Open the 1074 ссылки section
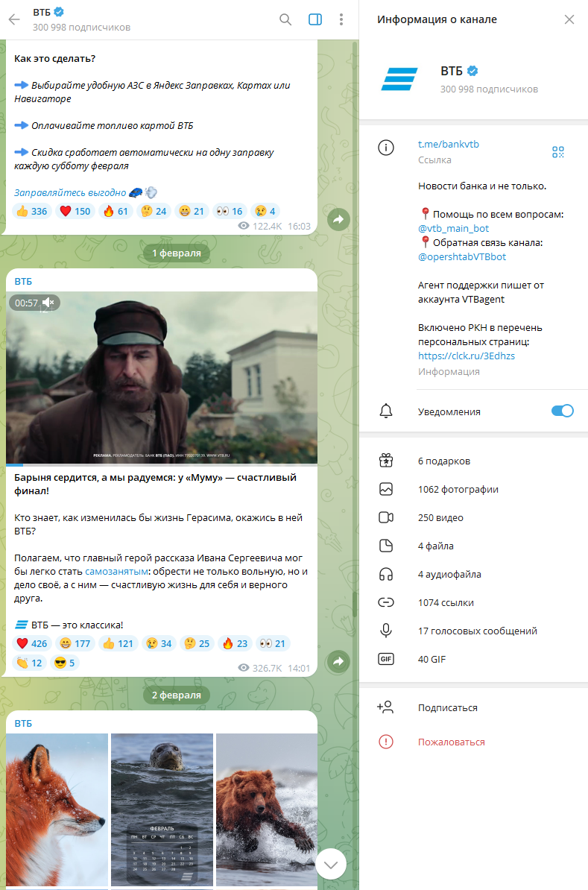 click(x=473, y=603)
